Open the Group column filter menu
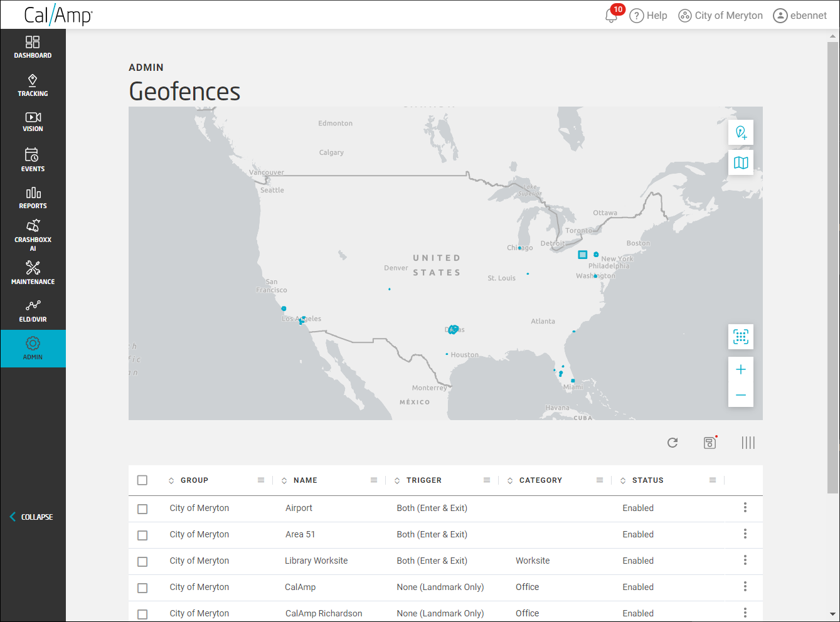Screen dimensions: 840x622 pyautogui.click(x=261, y=480)
